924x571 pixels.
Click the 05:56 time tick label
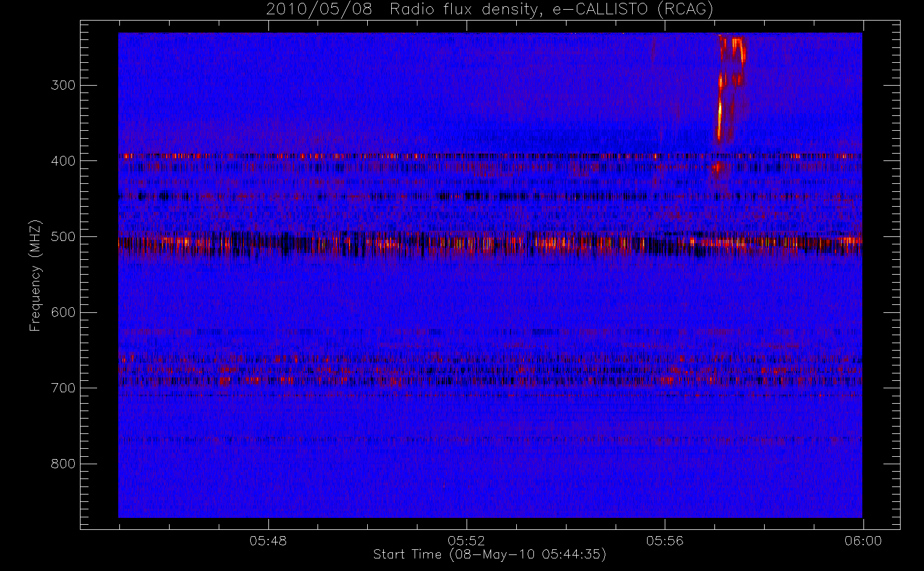tap(665, 541)
